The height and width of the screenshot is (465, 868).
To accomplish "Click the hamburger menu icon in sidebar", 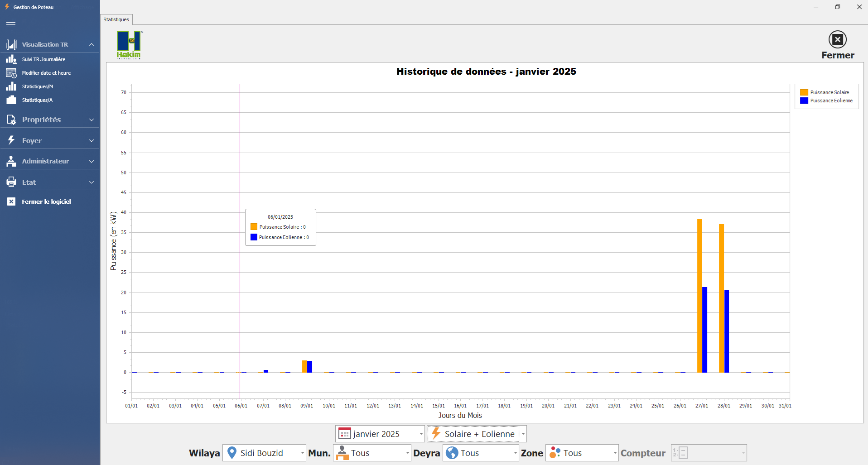I will click(x=11, y=25).
